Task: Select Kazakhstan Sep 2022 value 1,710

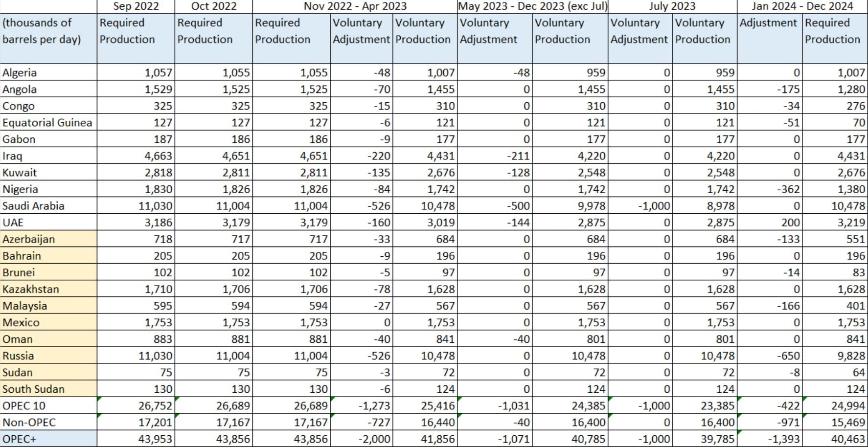Action: [136, 289]
